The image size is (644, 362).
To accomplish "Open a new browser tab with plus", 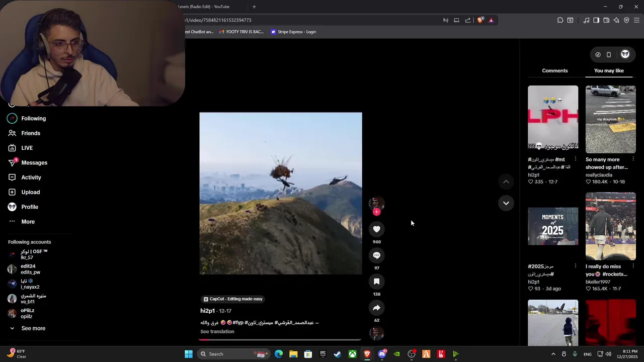I will (x=254, y=7).
